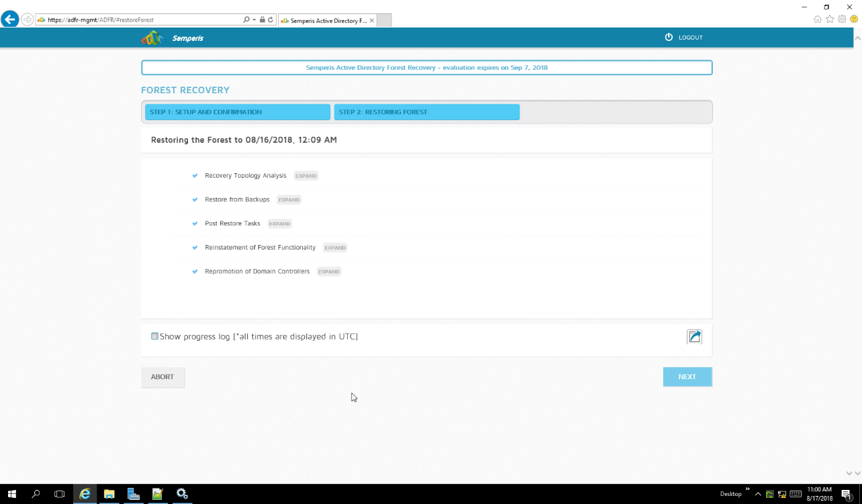862x504 pixels.
Task: Open Favorites star icon
Action: pyautogui.click(x=830, y=19)
